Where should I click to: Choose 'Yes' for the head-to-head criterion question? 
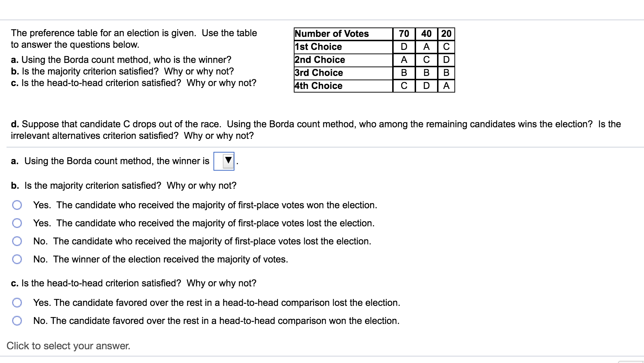(17, 303)
